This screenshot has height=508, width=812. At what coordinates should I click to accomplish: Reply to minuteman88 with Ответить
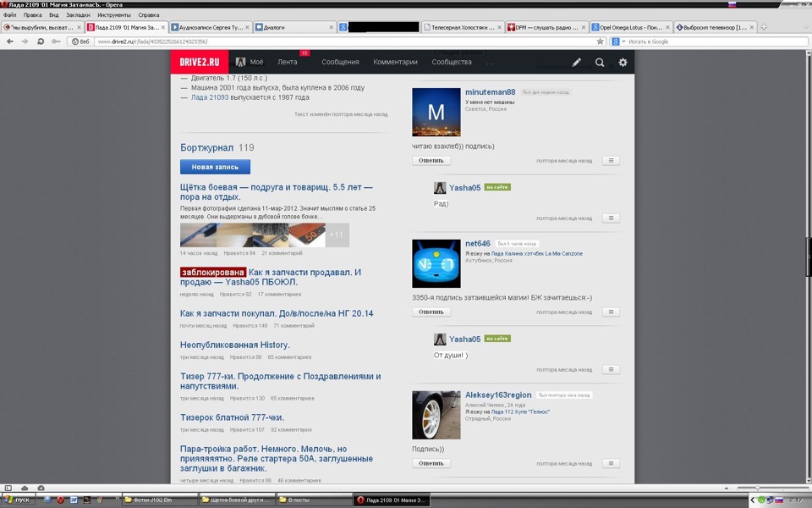[x=431, y=161]
